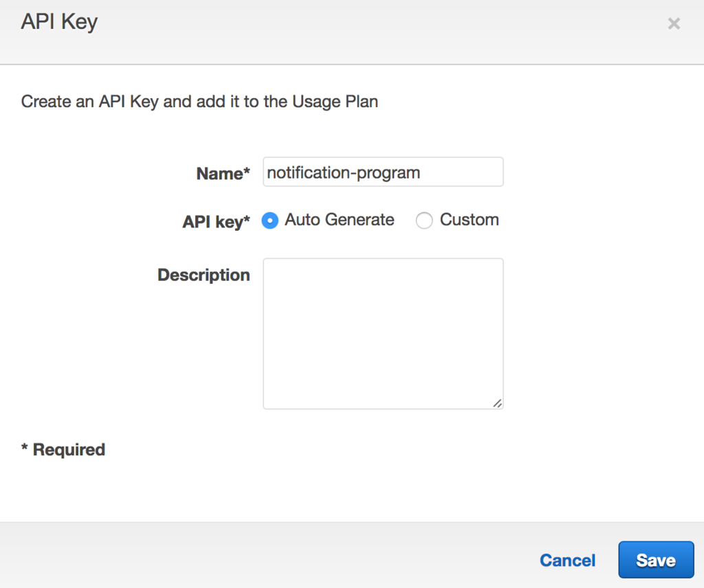
Task: Click the "Description" field label
Action: coord(203,275)
